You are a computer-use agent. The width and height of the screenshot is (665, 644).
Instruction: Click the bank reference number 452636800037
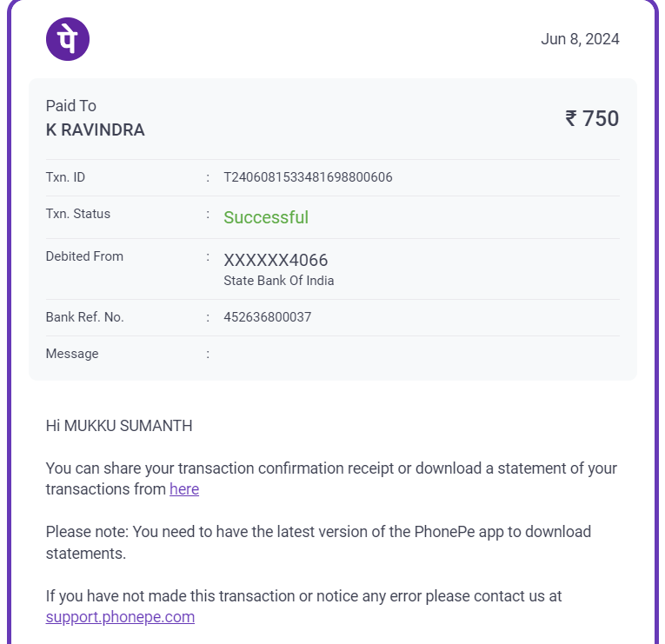267,317
